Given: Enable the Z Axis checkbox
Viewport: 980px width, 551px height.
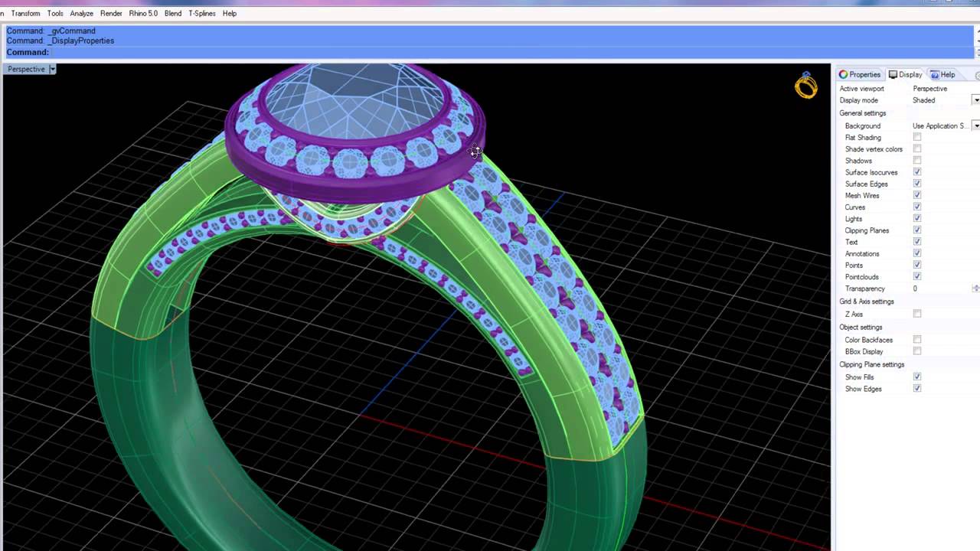Looking at the screenshot, I should click(x=917, y=314).
